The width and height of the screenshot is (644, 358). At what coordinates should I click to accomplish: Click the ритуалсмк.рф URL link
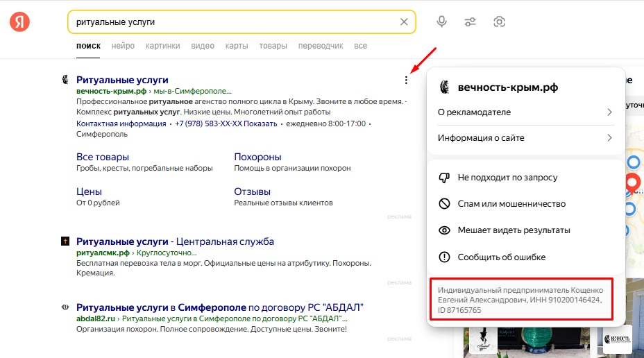pos(103,253)
